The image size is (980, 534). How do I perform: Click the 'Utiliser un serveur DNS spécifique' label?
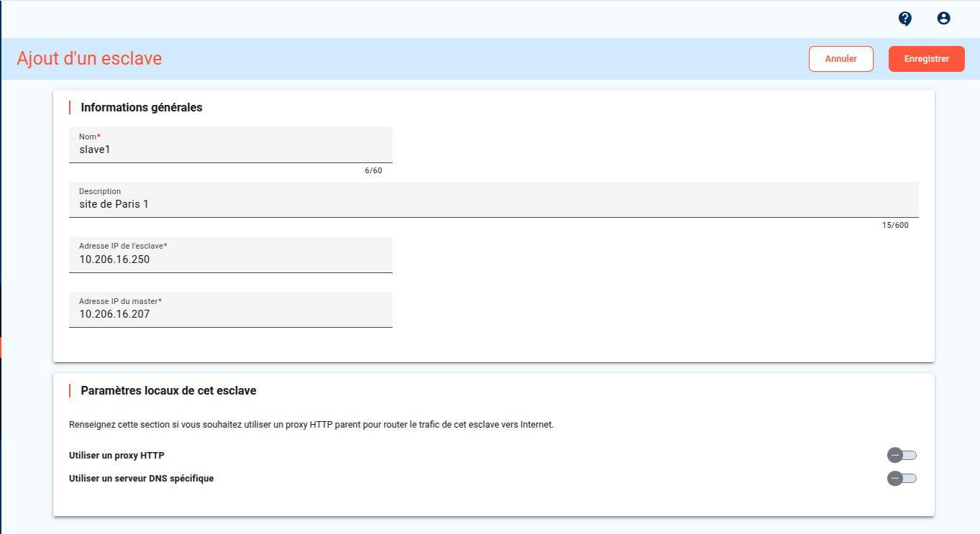point(141,478)
